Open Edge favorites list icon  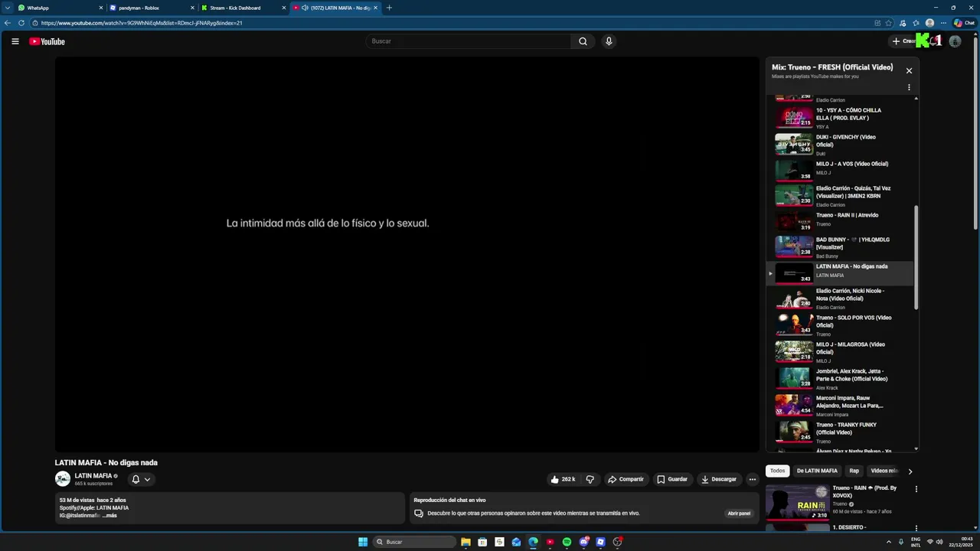(x=916, y=23)
